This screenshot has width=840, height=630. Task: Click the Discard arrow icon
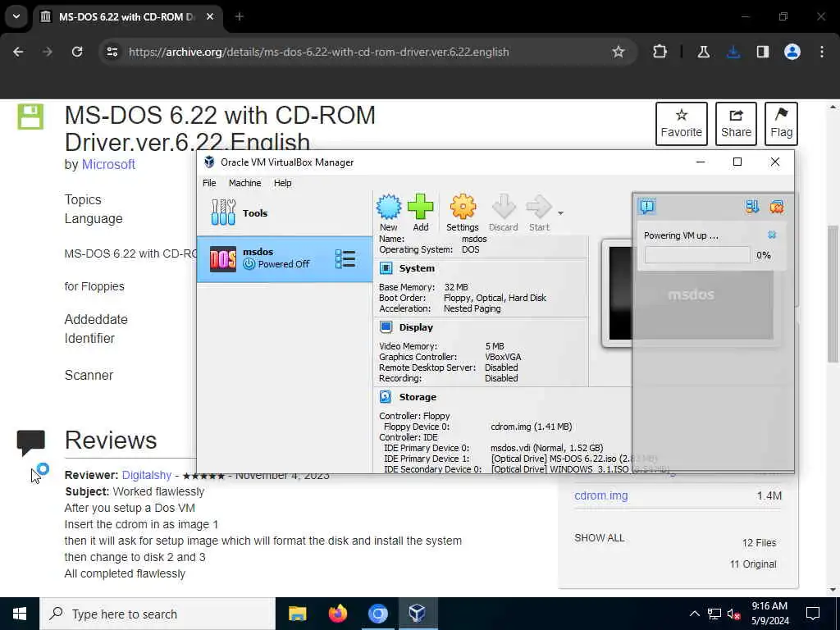click(504, 207)
